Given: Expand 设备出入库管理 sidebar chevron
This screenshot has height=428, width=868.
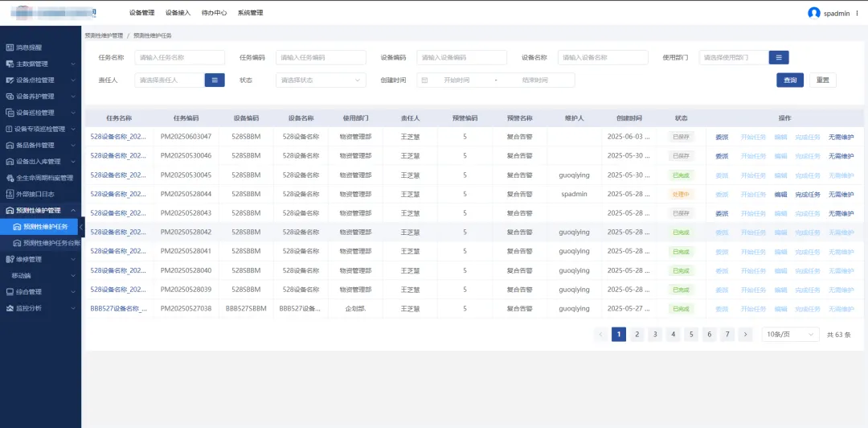Looking at the screenshot, I should point(73,162).
